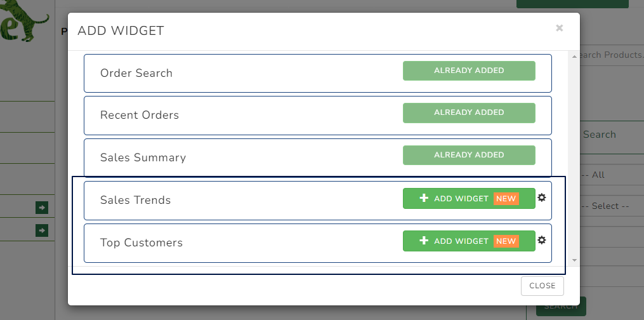The width and height of the screenshot is (644, 320).
Task: Open settings gear for Top Customers widget
Action: click(x=542, y=240)
